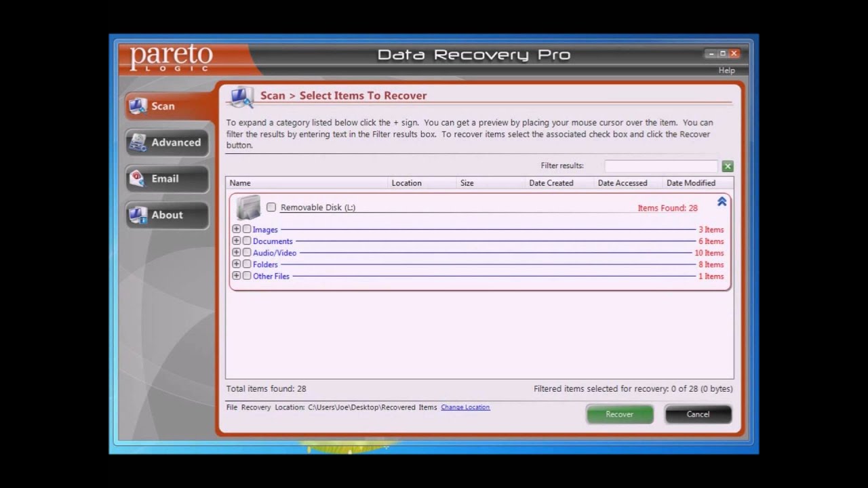Click the green filter clear icon

pos(728,166)
